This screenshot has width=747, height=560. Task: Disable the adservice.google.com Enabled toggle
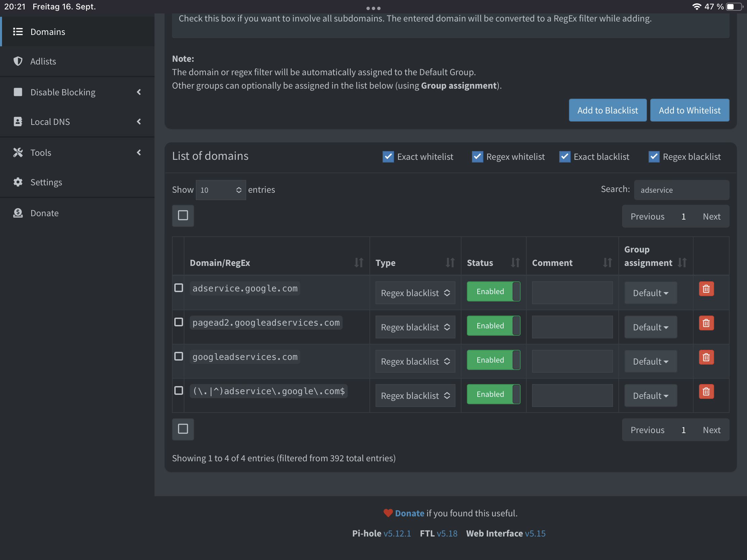(493, 291)
